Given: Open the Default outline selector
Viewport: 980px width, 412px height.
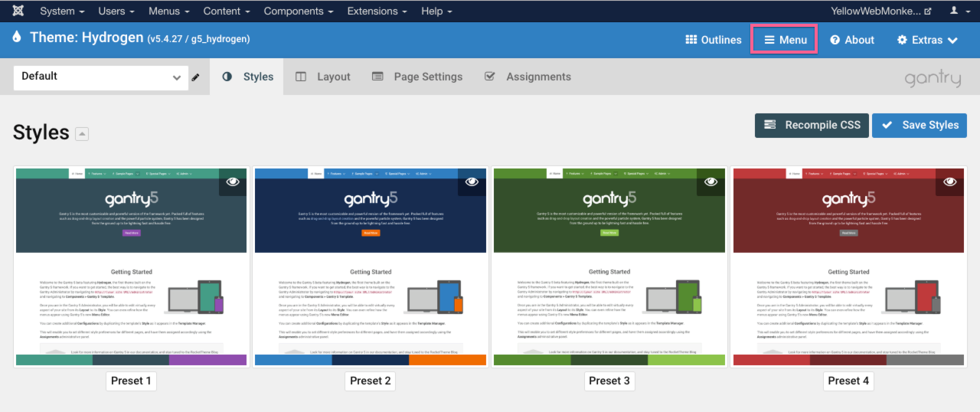Looking at the screenshot, I should coord(101,77).
